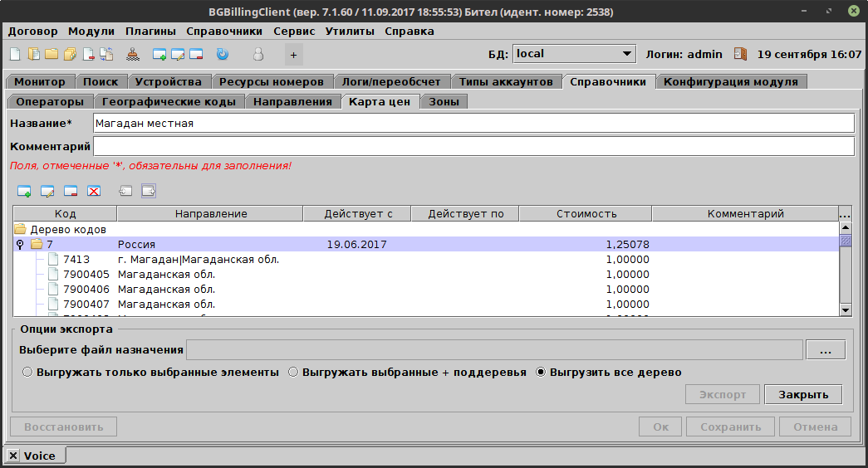Switch to the Логи/переобсчет tab
Screen dimensions: 868x468
(391, 82)
